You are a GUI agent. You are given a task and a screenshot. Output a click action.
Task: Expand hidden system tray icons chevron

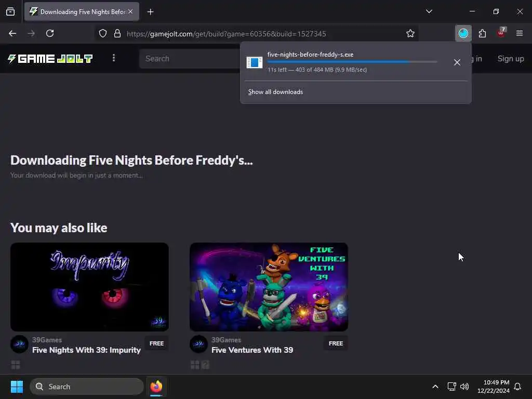click(435, 387)
